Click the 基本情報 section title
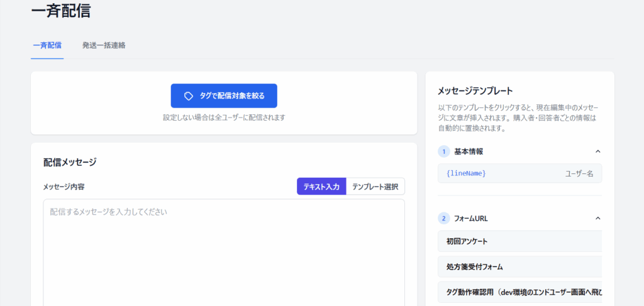 tap(469, 151)
